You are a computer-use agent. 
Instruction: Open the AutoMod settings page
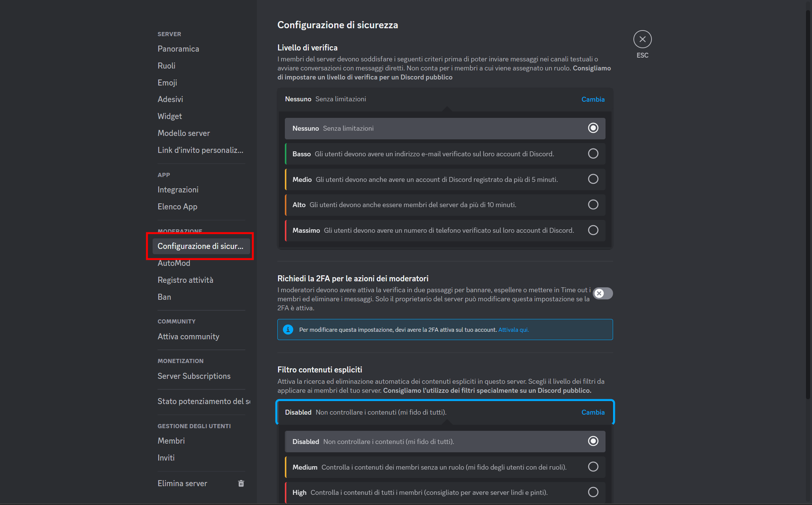(174, 263)
